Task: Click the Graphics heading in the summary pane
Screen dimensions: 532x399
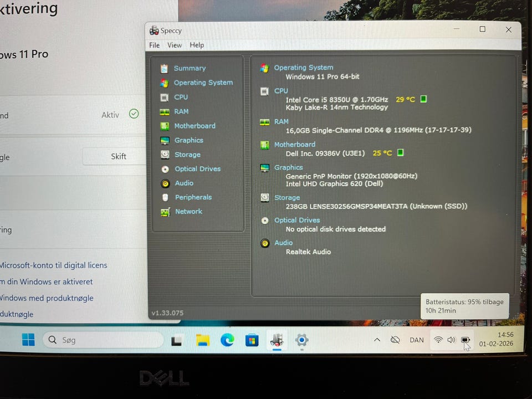Action: tap(288, 167)
